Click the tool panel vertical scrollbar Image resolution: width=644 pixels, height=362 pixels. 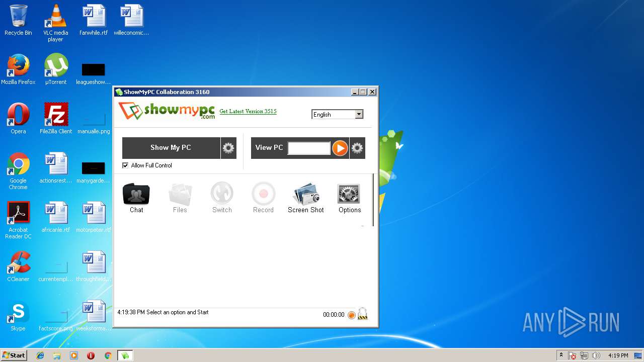pyautogui.click(x=373, y=200)
